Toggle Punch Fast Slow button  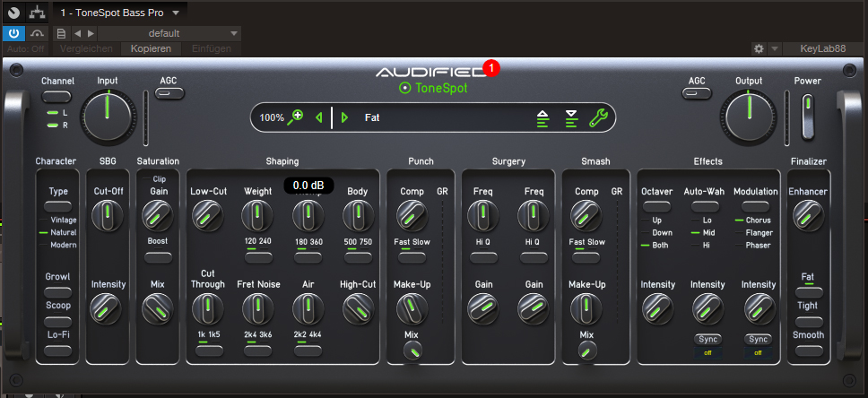pyautogui.click(x=412, y=257)
